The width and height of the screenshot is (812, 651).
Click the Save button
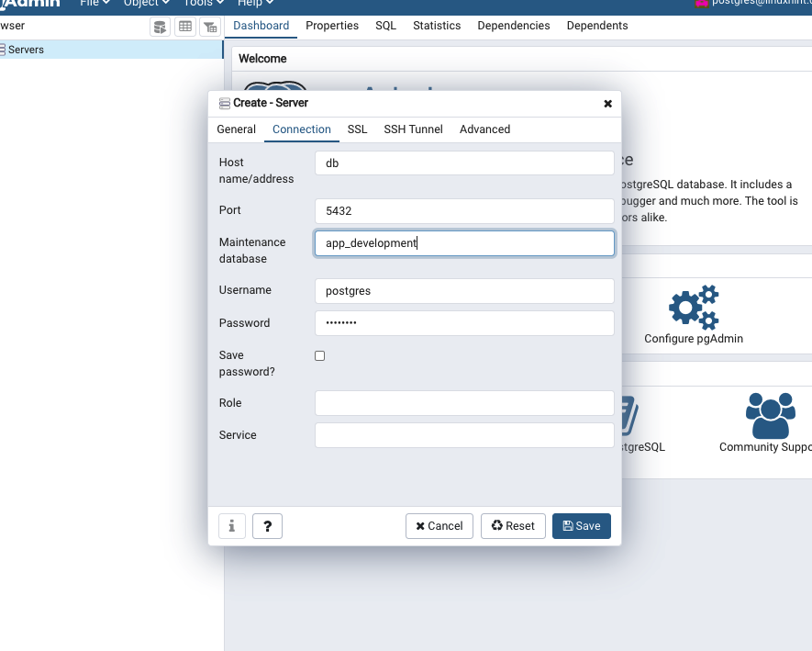click(582, 526)
